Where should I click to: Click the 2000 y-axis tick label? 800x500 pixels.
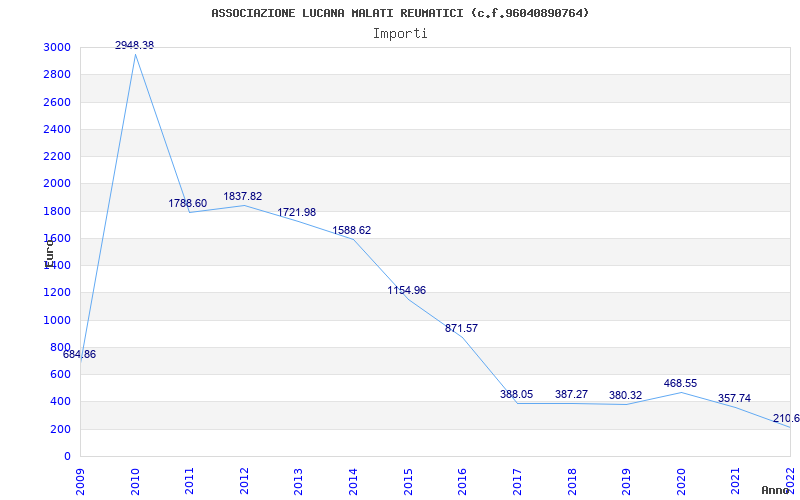click(57, 184)
